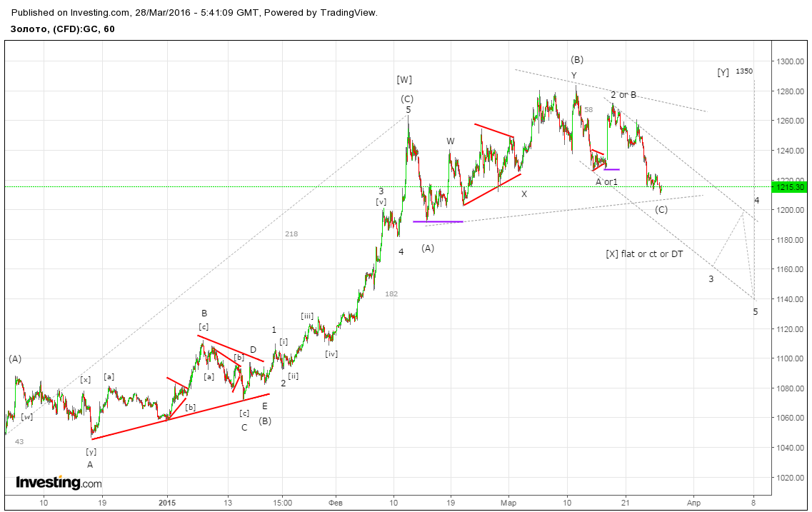This screenshot has width=812, height=512.
Task: Click the '15:00' time axis label
Action: [x=282, y=503]
